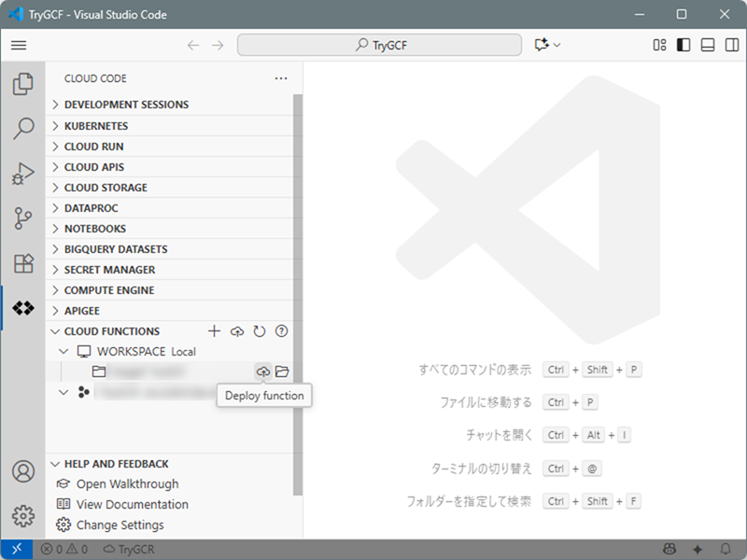The image size is (747, 560).
Task: Open remote window button in status bar
Action: click(17, 550)
